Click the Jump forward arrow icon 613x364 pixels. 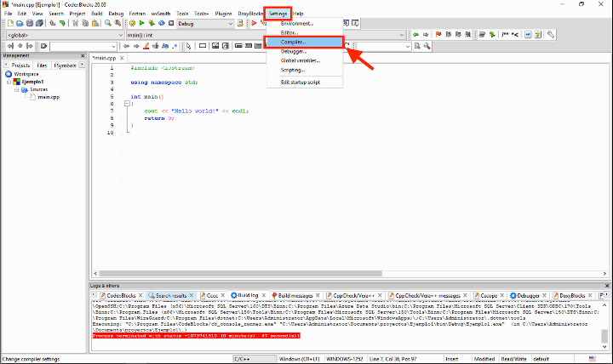[426, 35]
